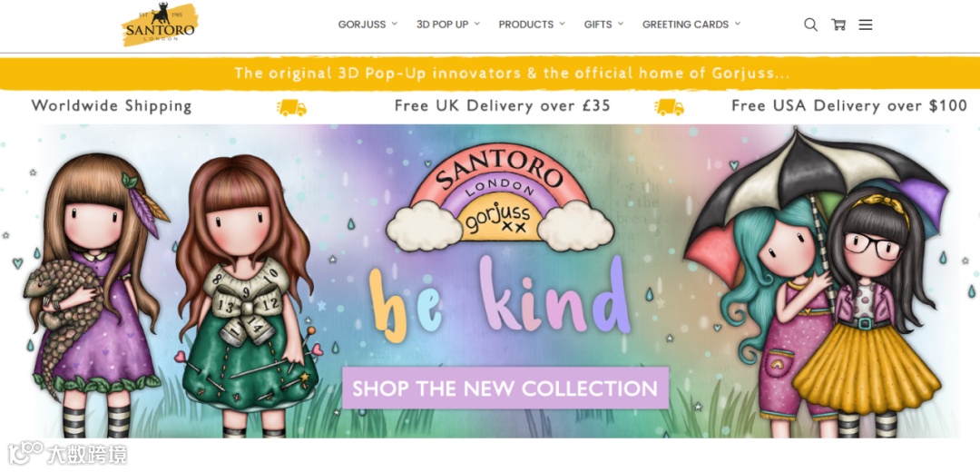Screen dimensions: 980x472
Task: Click the 1688 watermark logo
Action: (x=67, y=454)
